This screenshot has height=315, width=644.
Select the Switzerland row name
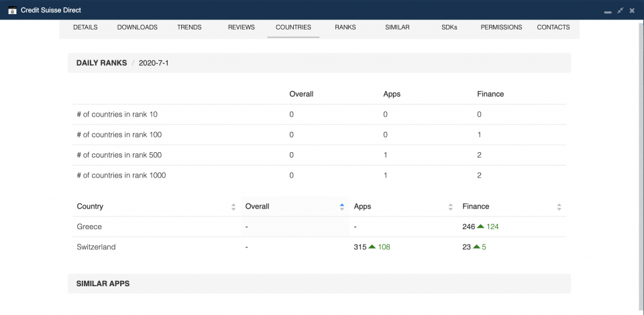click(96, 247)
